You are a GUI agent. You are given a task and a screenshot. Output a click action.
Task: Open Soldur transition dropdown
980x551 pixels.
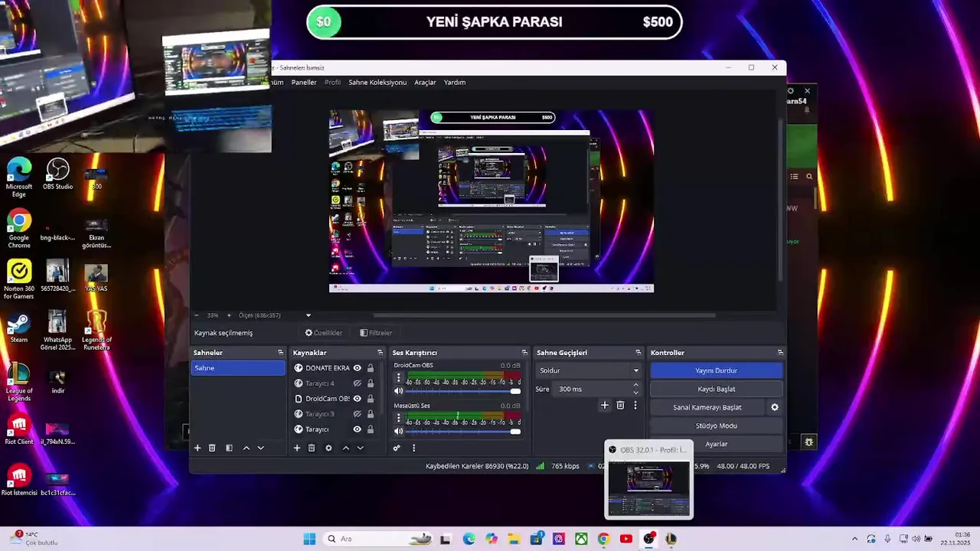pyautogui.click(x=588, y=370)
